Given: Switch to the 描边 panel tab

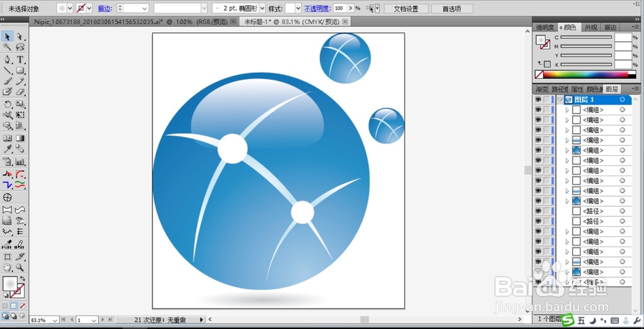Looking at the screenshot, I should [x=611, y=27].
